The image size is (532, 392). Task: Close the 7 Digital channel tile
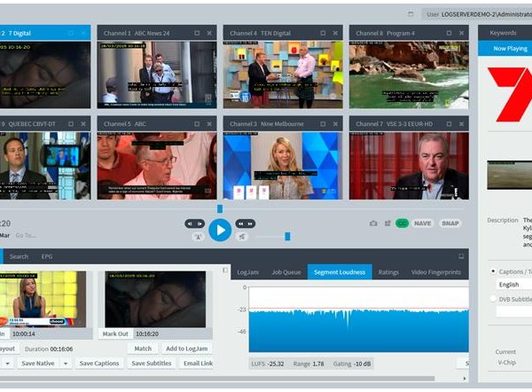(83, 33)
